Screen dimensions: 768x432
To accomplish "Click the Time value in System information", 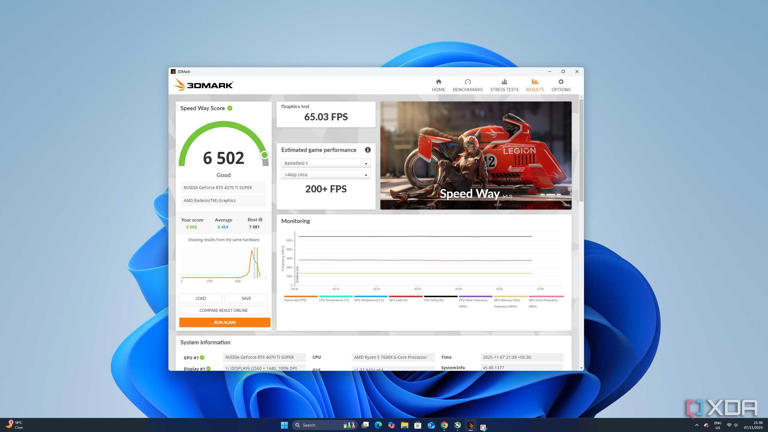I will [x=522, y=357].
